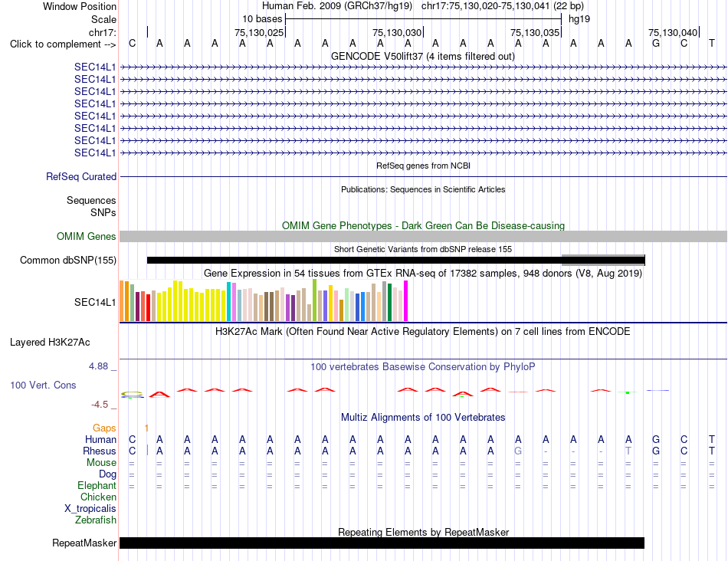The height and width of the screenshot is (561, 728).
Task: Click the 100 Vert. Cons label
Action: point(43,385)
